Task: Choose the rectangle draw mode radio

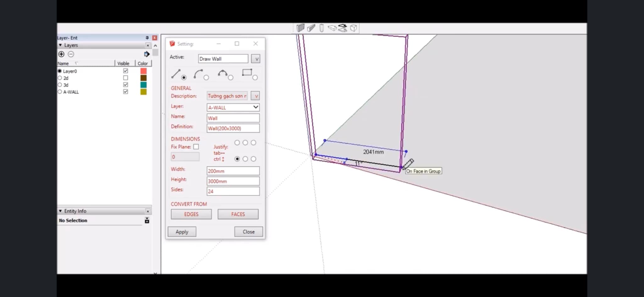Action: click(255, 77)
